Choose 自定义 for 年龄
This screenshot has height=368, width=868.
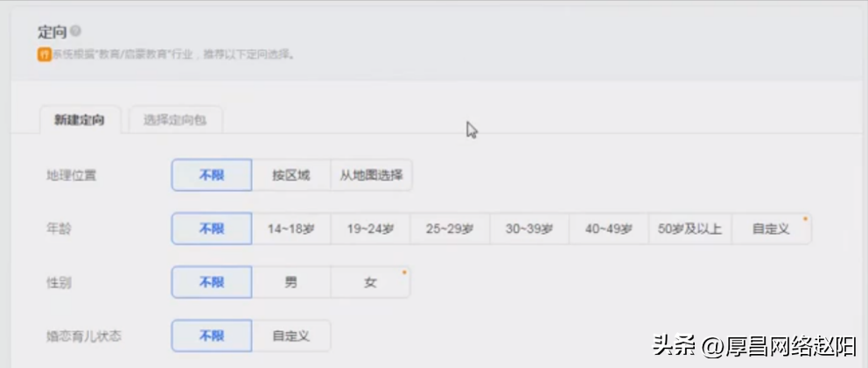[x=771, y=229]
